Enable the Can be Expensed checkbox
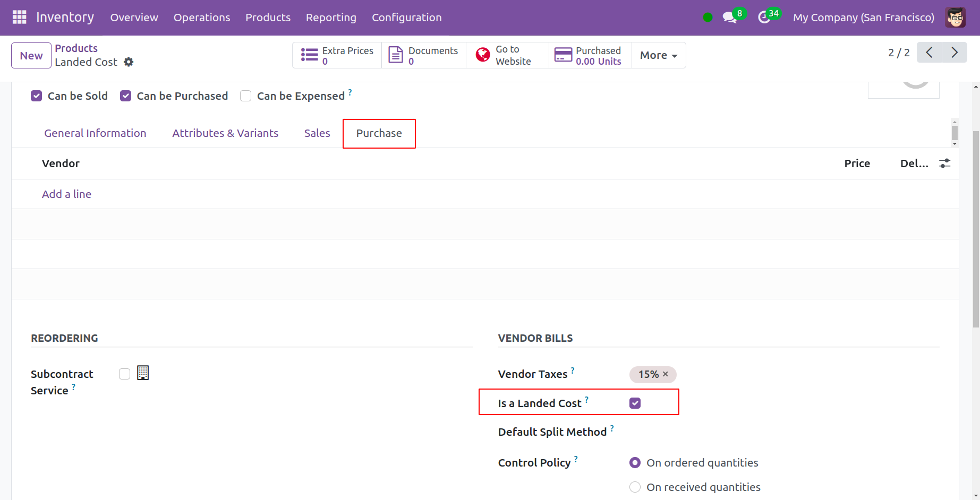This screenshot has height=500, width=980. [245, 96]
